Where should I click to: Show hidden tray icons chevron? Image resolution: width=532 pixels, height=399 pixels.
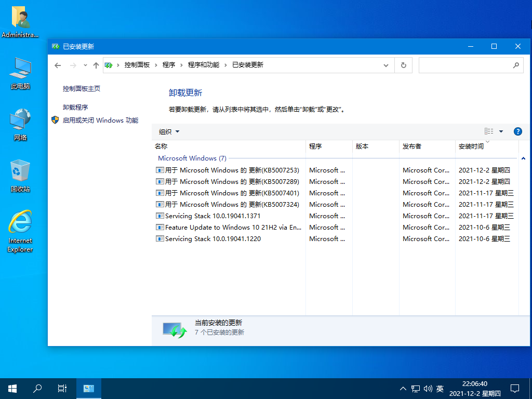pos(403,389)
